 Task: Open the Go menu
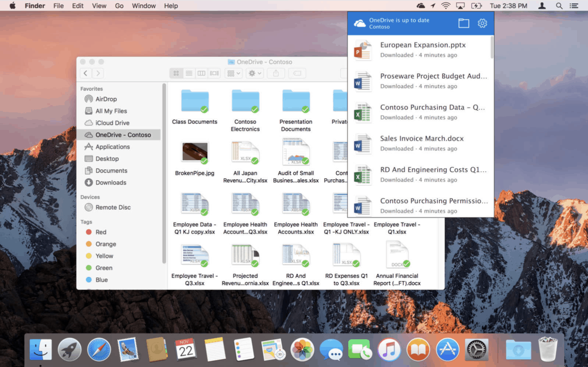119,6
